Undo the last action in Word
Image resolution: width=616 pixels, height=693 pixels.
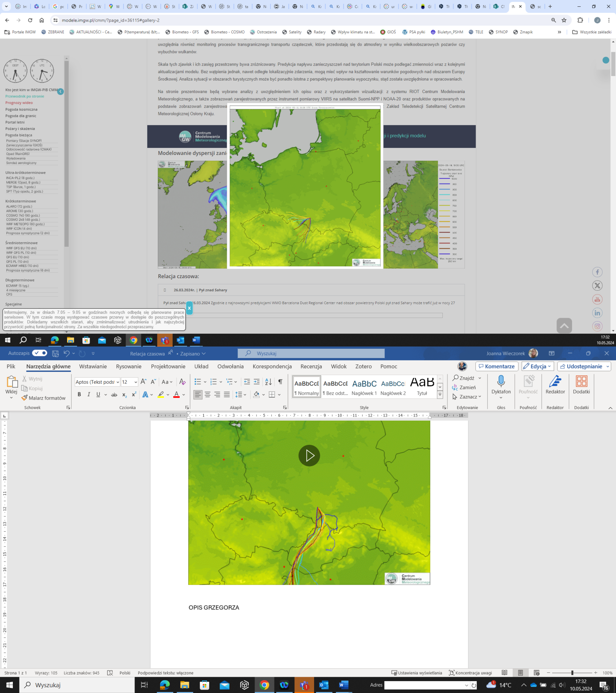point(66,353)
